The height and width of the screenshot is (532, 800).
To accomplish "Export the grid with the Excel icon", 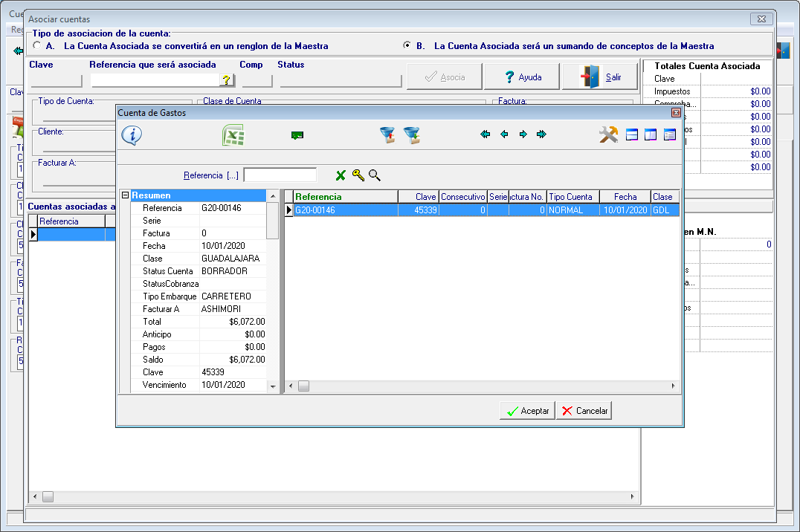I will 233,135.
